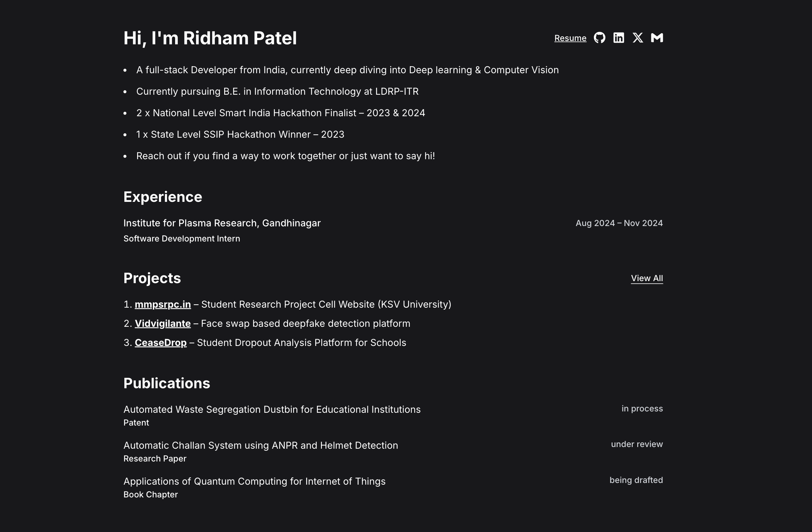Click the 'Software Development Intern' subtitle

tap(181, 238)
